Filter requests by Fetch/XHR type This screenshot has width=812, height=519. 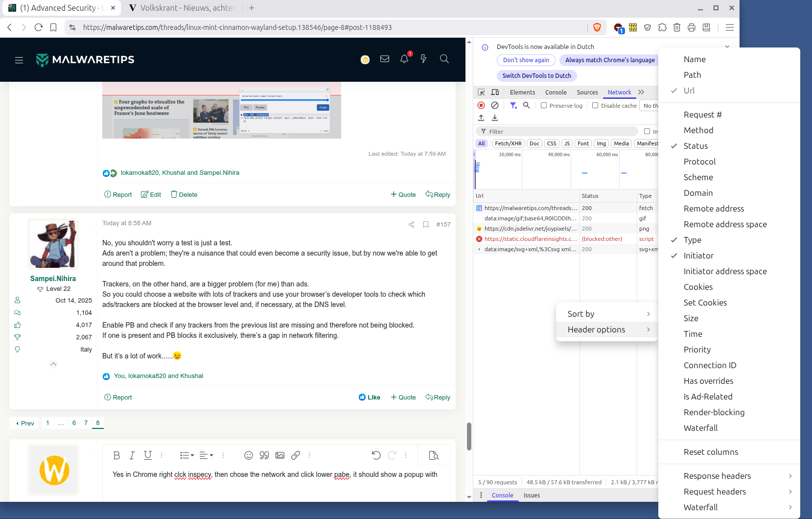[508, 143]
